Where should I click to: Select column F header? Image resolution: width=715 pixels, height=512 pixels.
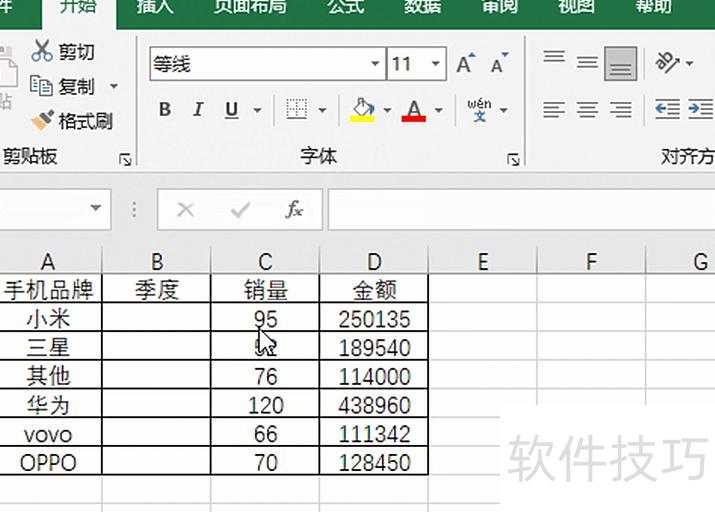591,261
